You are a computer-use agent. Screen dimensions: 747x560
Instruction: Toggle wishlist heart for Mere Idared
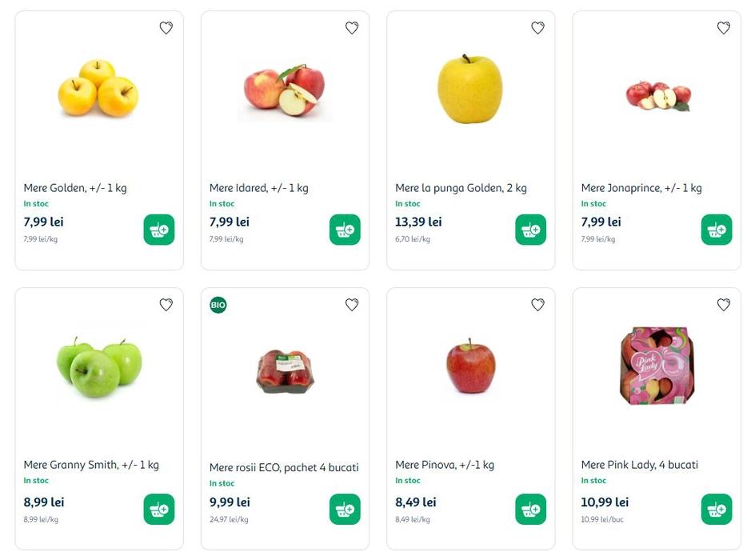pos(352,28)
